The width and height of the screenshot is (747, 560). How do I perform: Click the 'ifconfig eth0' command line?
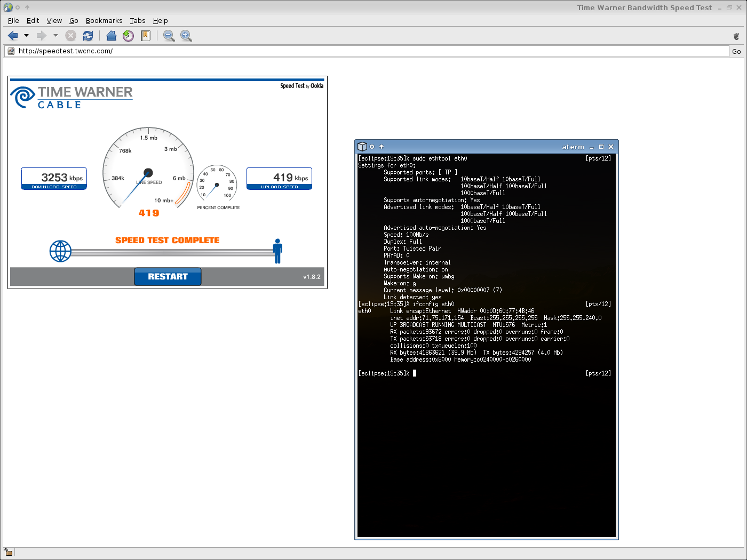coord(406,304)
